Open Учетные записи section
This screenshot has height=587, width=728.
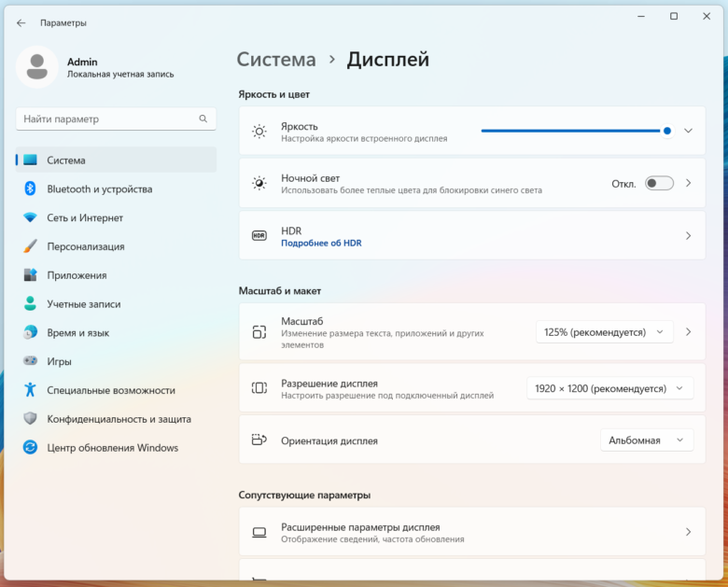tap(116, 303)
